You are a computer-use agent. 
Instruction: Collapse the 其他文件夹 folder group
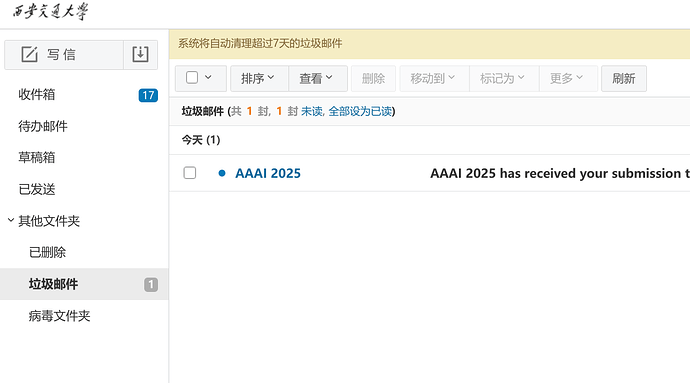pos(11,220)
